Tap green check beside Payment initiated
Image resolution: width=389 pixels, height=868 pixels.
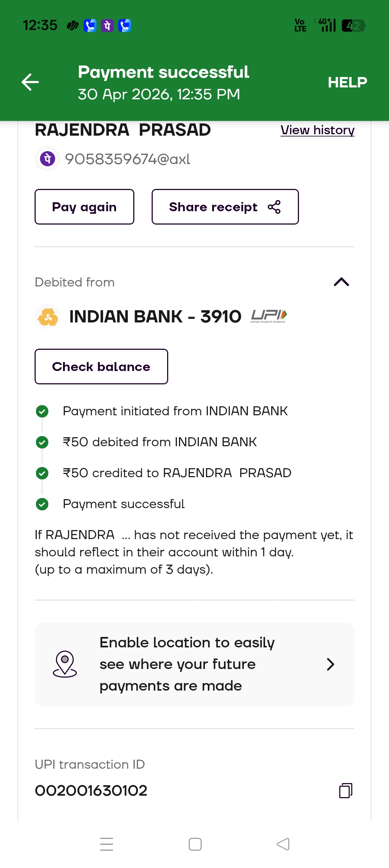[x=42, y=411]
